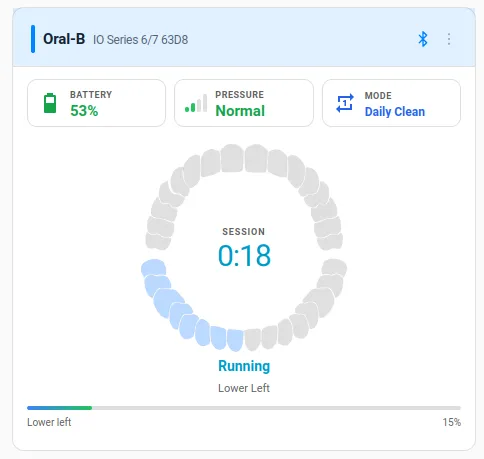Click the gray upper front teeth

tap(244, 158)
